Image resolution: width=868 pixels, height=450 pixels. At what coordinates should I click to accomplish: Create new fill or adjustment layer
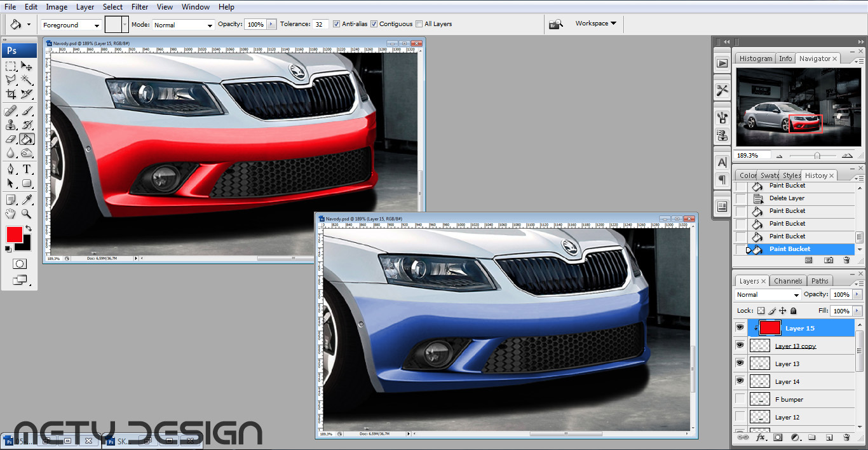pos(796,437)
